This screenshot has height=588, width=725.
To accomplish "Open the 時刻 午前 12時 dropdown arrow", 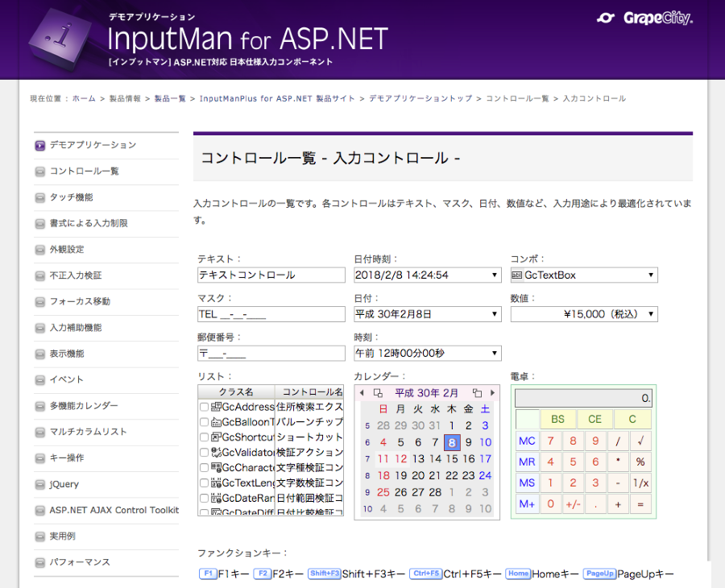I will (x=495, y=353).
